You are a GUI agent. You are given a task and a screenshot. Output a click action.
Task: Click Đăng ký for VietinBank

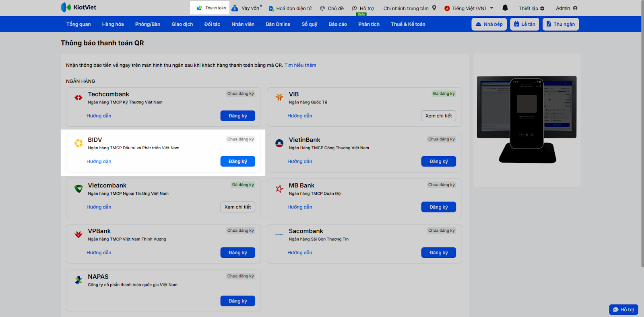(x=439, y=161)
